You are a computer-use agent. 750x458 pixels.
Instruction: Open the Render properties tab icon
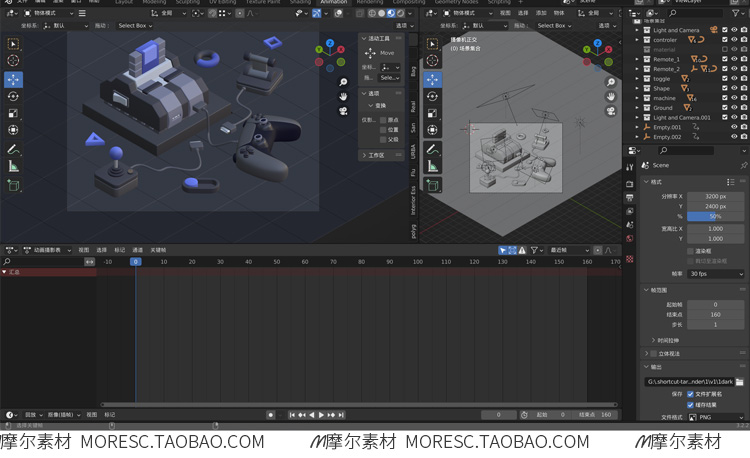(x=630, y=184)
